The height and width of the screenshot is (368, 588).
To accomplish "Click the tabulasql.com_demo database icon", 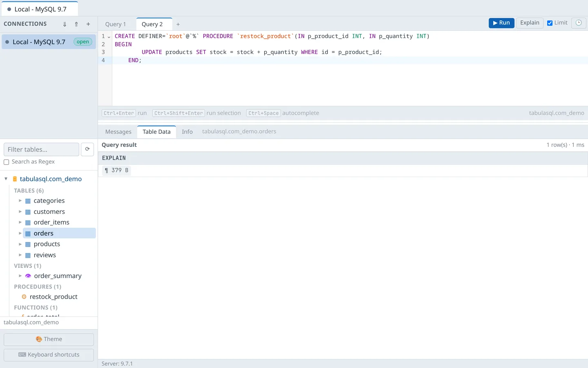I will coord(15,179).
